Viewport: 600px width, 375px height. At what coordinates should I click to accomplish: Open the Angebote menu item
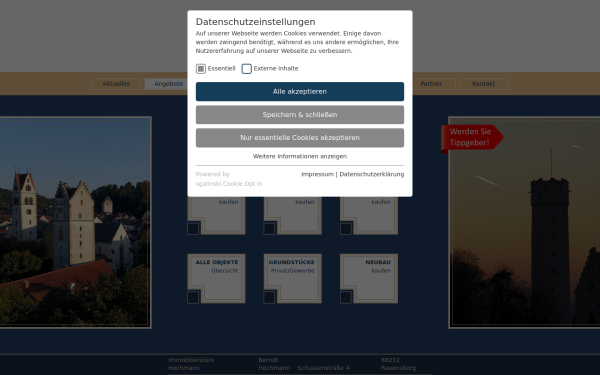[168, 84]
